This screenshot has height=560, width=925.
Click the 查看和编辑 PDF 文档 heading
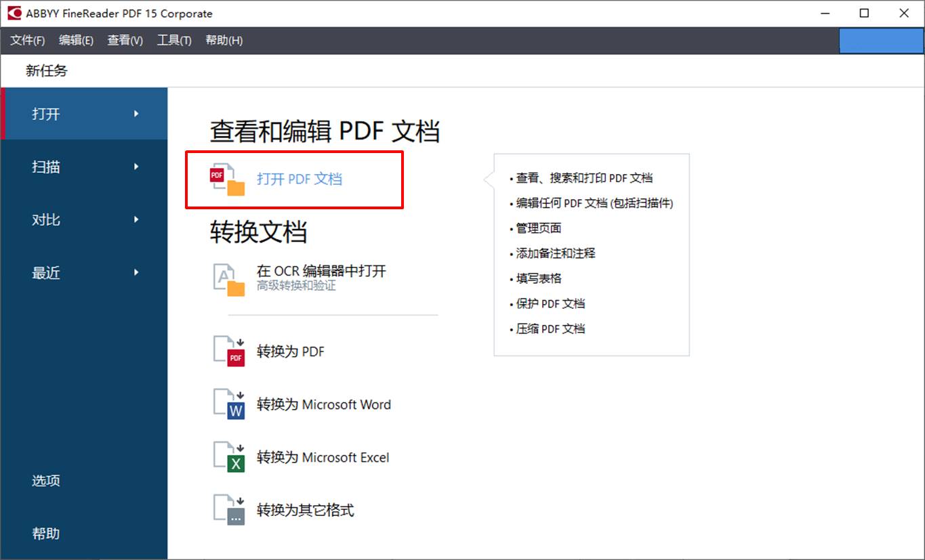point(325,131)
